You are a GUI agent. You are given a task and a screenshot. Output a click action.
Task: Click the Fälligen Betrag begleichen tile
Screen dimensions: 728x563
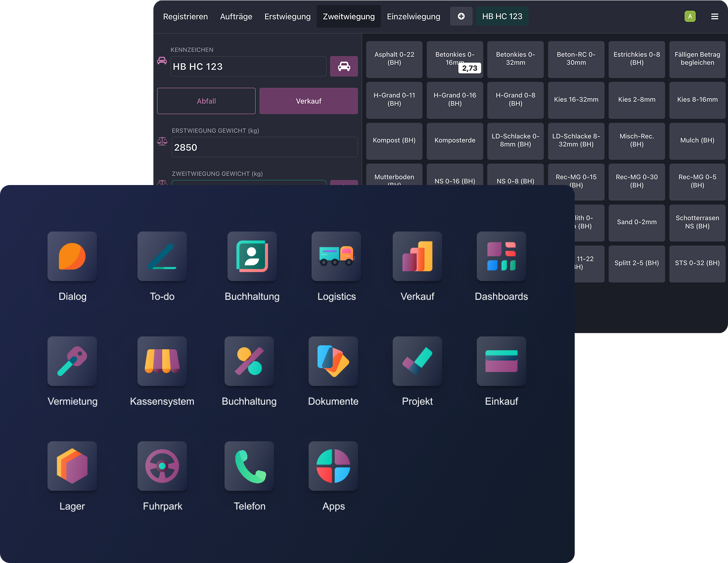coord(697,59)
